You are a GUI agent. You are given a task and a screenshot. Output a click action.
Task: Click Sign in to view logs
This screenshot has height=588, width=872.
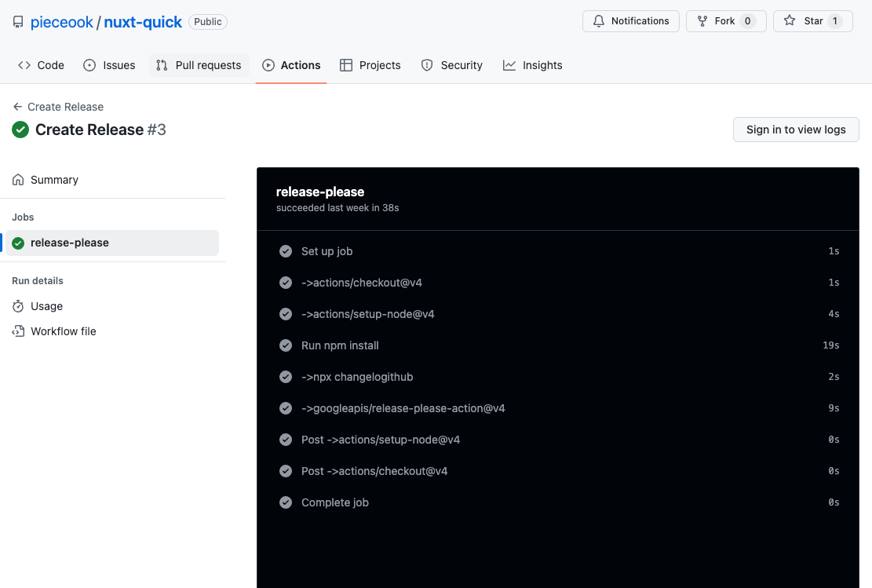(795, 130)
